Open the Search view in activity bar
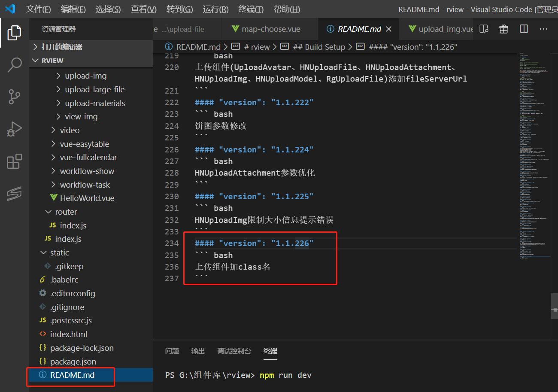Image resolution: width=558 pixels, height=392 pixels. click(14, 65)
